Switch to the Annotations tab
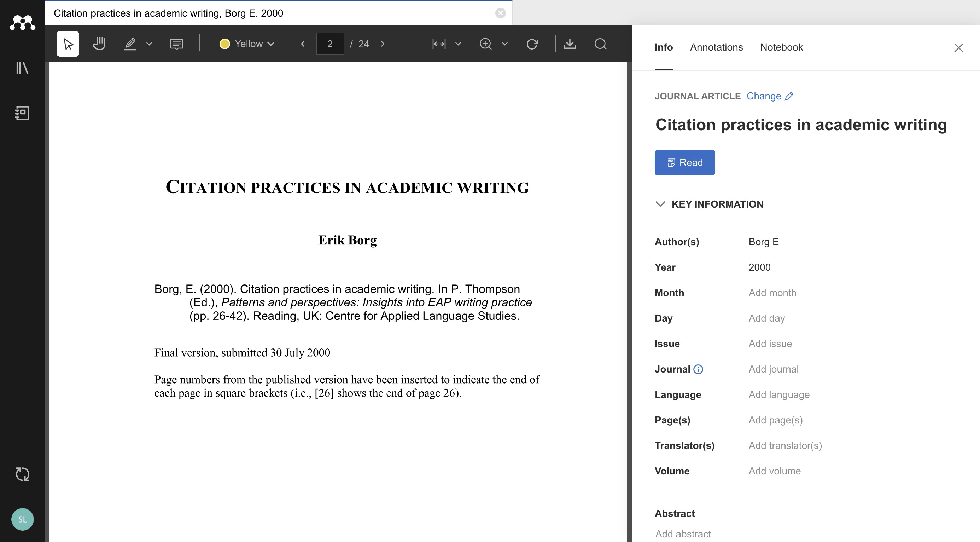The height and width of the screenshot is (542, 980). click(716, 47)
